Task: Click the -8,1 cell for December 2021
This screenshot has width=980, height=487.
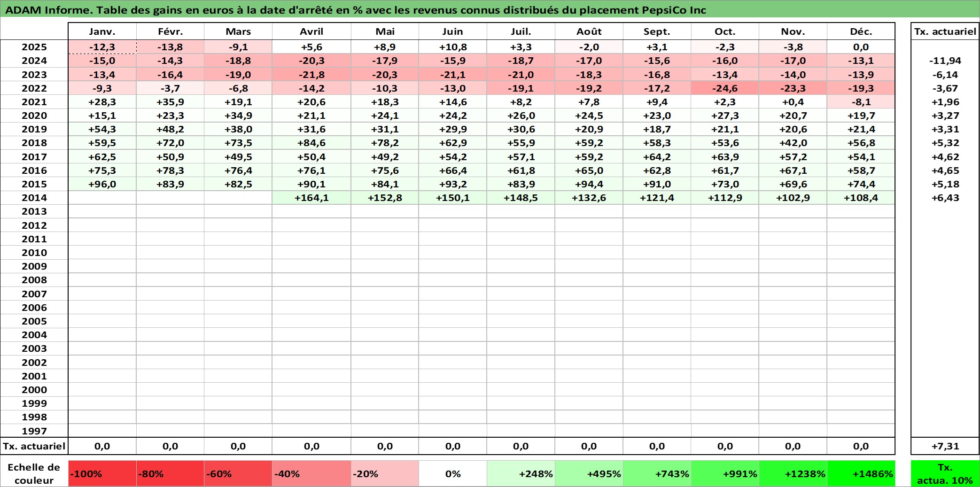Action: 861,102
